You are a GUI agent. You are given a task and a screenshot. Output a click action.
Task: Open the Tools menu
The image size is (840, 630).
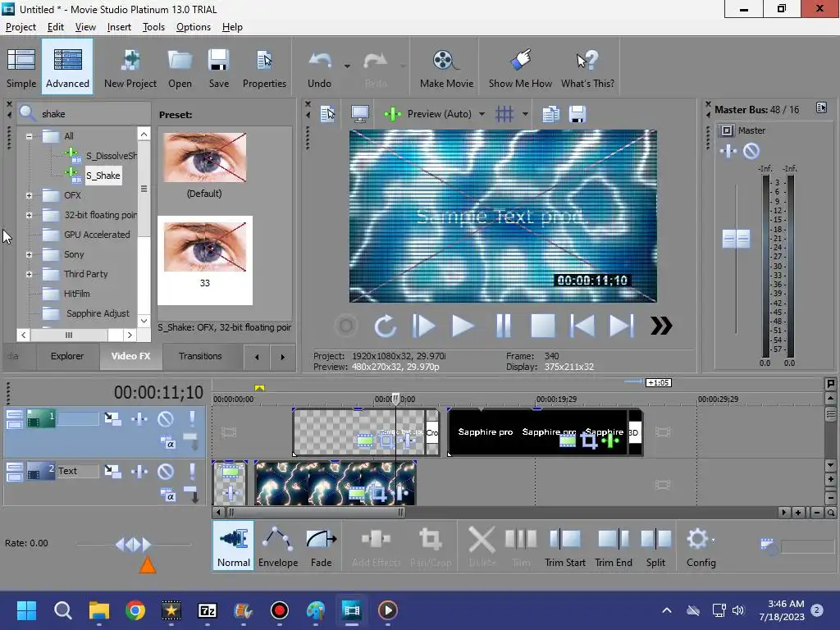pos(153,27)
